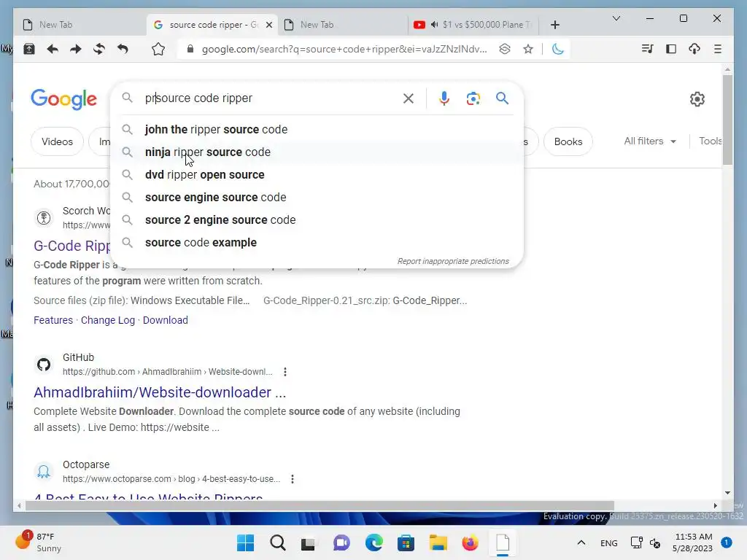Click the browser back arrow
This screenshot has width=747, height=560.
click(x=53, y=49)
